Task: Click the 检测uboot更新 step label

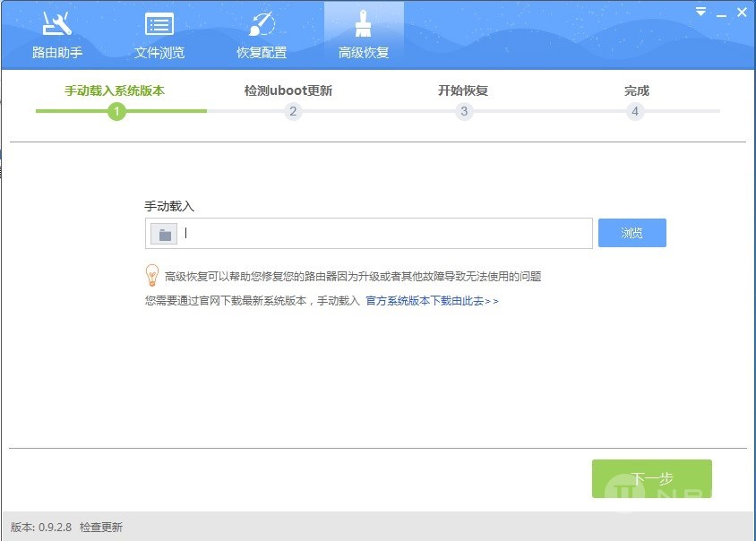Action: [x=288, y=90]
